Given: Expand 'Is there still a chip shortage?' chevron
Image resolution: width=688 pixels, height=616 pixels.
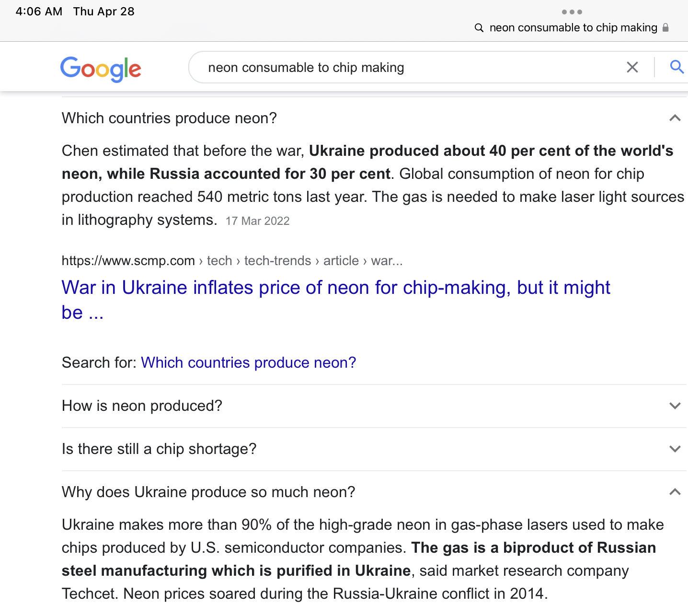Looking at the screenshot, I should pyautogui.click(x=675, y=449).
